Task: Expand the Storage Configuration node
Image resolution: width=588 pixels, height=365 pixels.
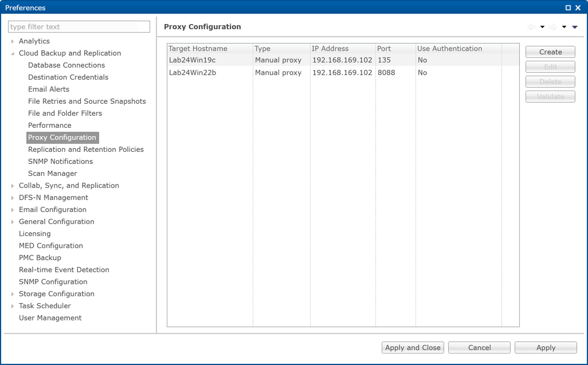Action: [x=13, y=294]
